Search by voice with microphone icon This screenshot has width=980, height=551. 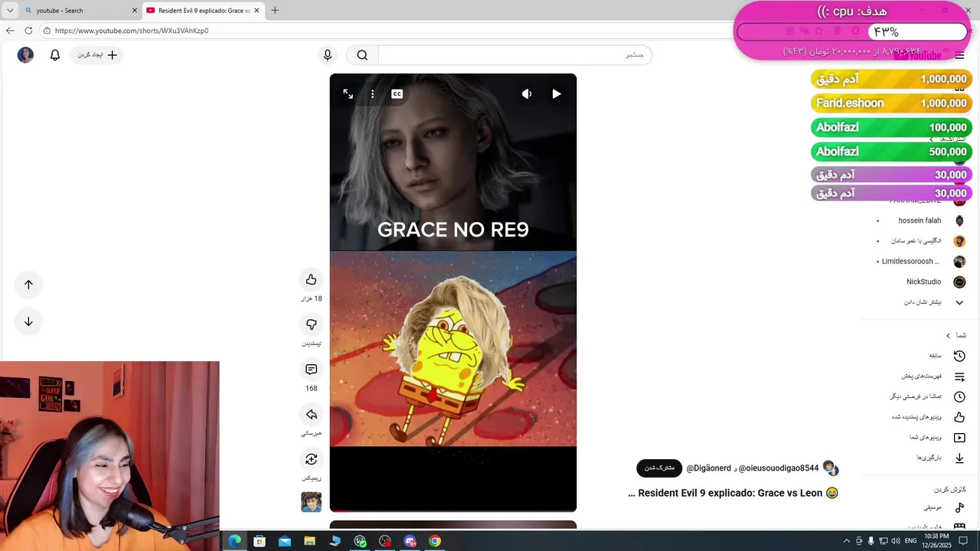point(328,55)
